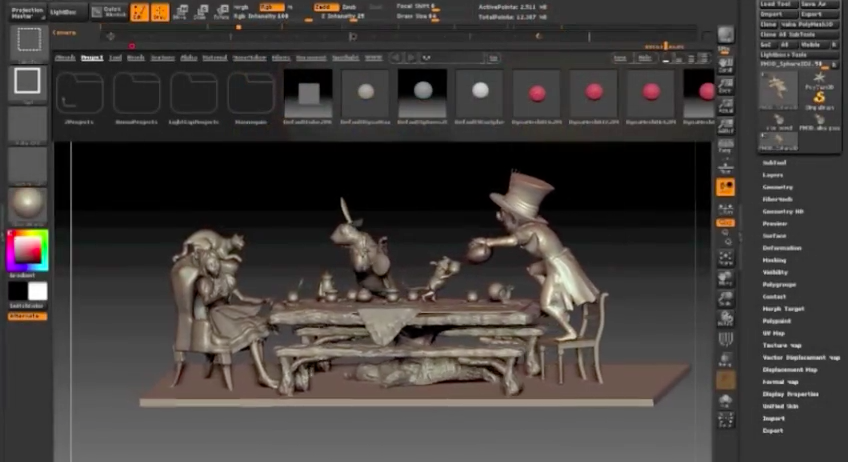Toggle Floor grid display
The height and width of the screenshot is (462, 848).
[x=725, y=167]
